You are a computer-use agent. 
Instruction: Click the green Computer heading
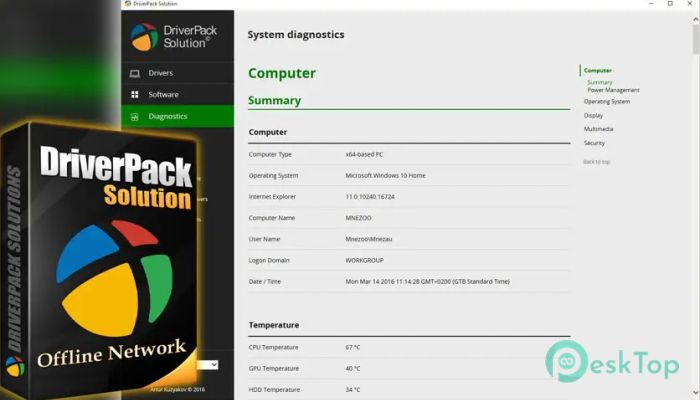pyautogui.click(x=282, y=73)
